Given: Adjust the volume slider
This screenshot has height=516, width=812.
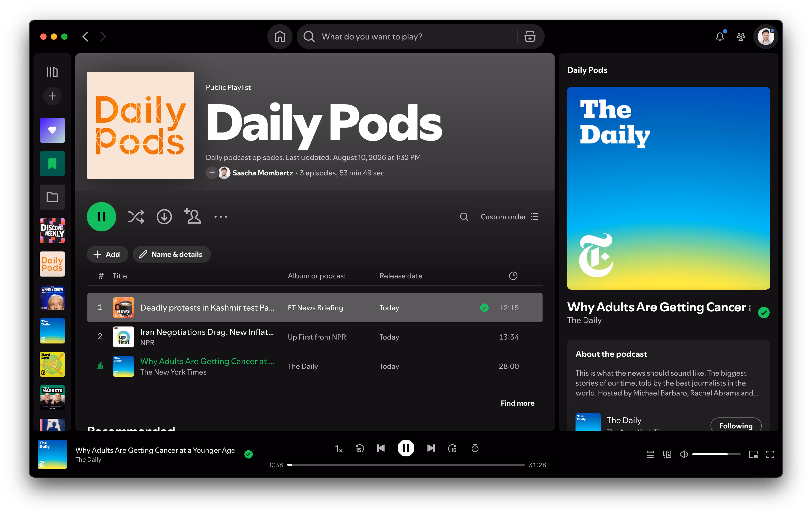Looking at the screenshot, I should [x=716, y=454].
